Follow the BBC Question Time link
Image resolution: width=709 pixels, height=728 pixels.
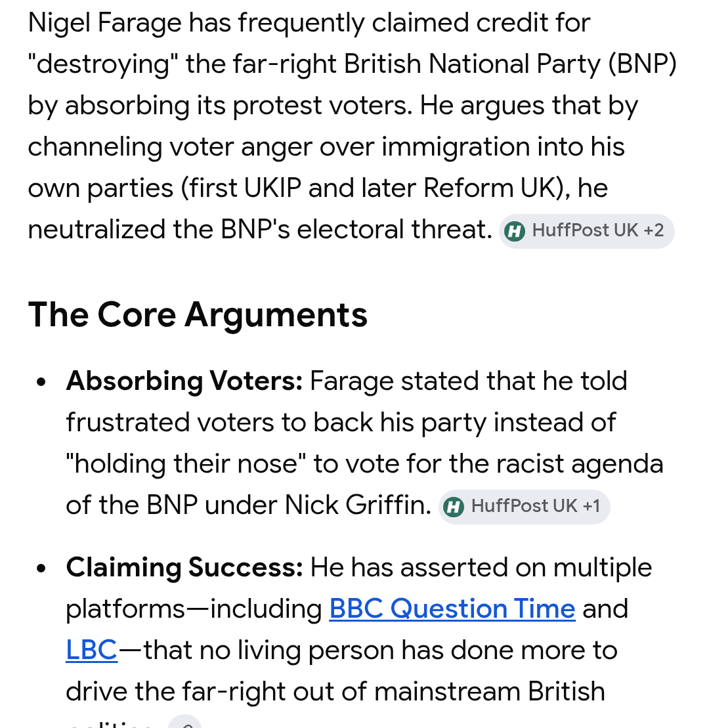tap(452, 609)
